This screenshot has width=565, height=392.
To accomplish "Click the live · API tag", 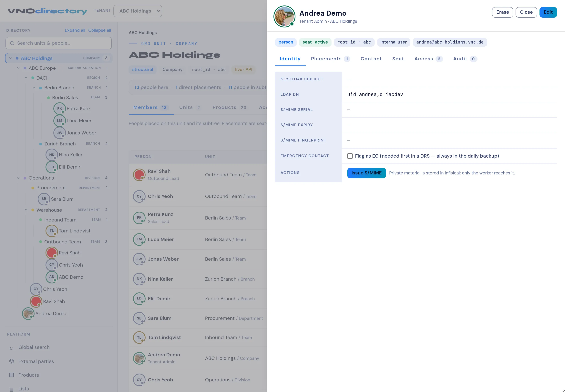I will point(243,70).
